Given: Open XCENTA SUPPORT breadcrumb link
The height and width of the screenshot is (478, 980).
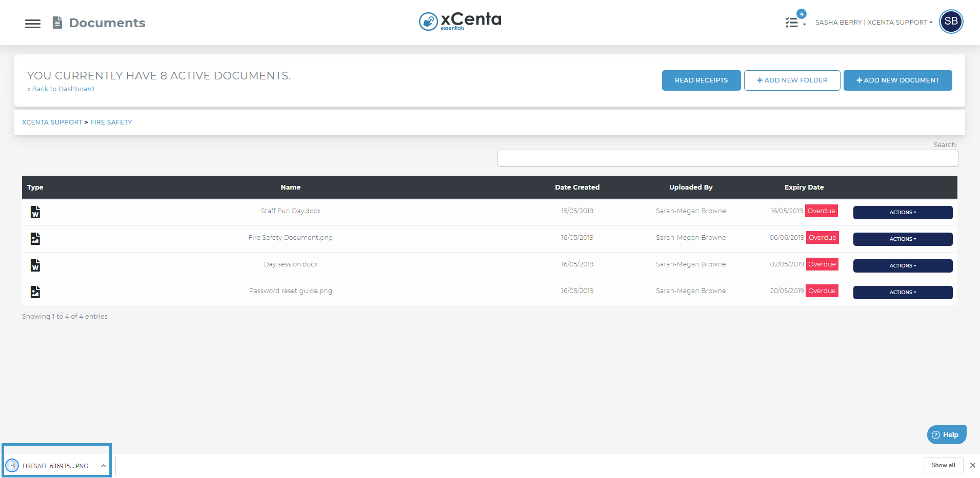Looking at the screenshot, I should [52, 122].
